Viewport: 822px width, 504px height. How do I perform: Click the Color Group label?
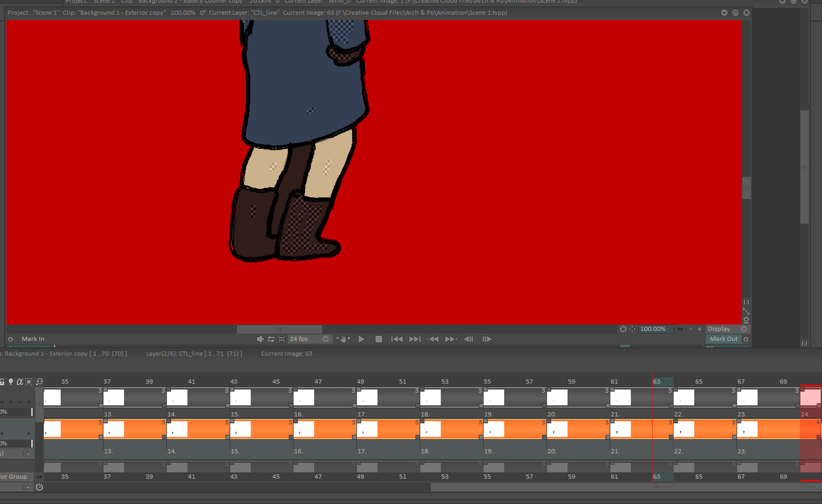(14, 476)
